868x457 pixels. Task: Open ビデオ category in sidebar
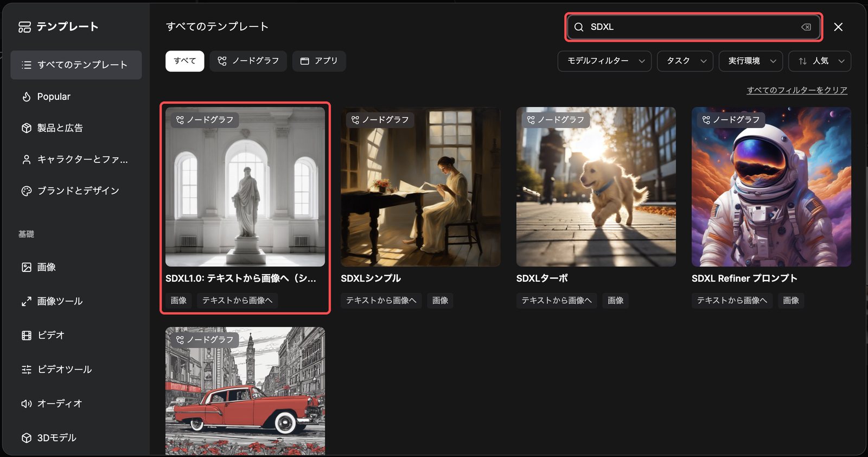pos(76,335)
